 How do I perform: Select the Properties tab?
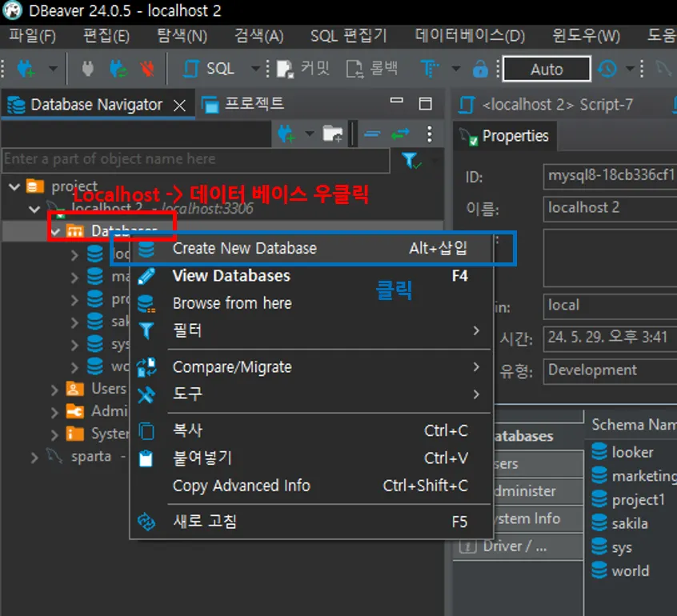point(505,137)
